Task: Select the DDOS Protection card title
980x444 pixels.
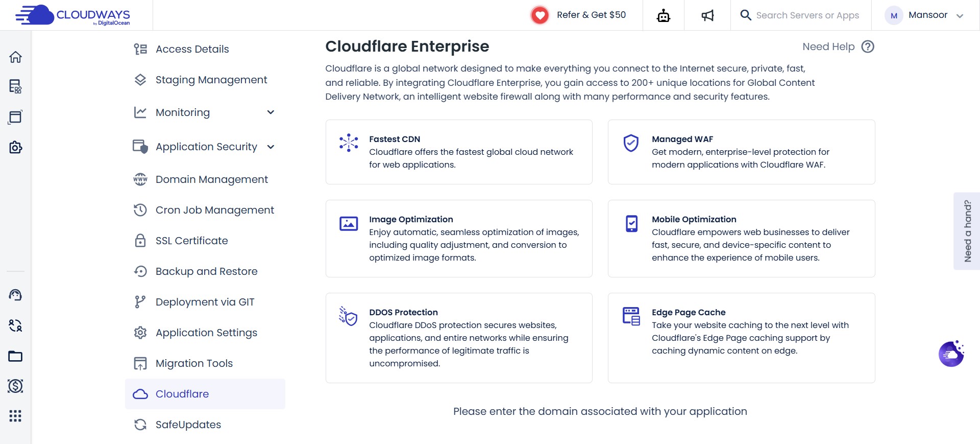Action: click(x=403, y=312)
